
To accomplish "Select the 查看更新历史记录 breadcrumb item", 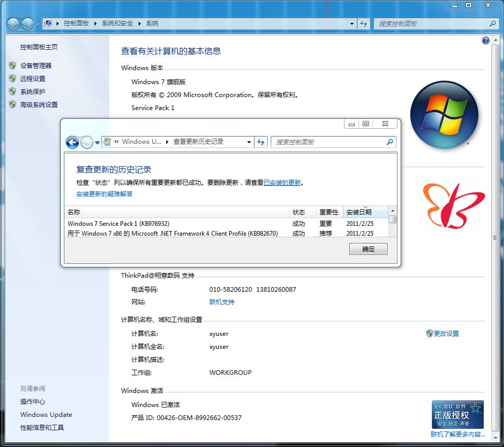I will tap(198, 142).
